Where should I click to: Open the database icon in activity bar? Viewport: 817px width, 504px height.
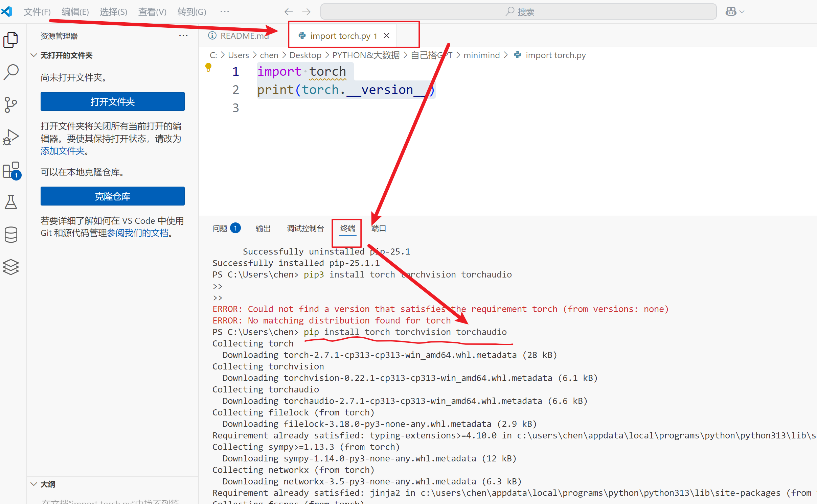coord(11,234)
